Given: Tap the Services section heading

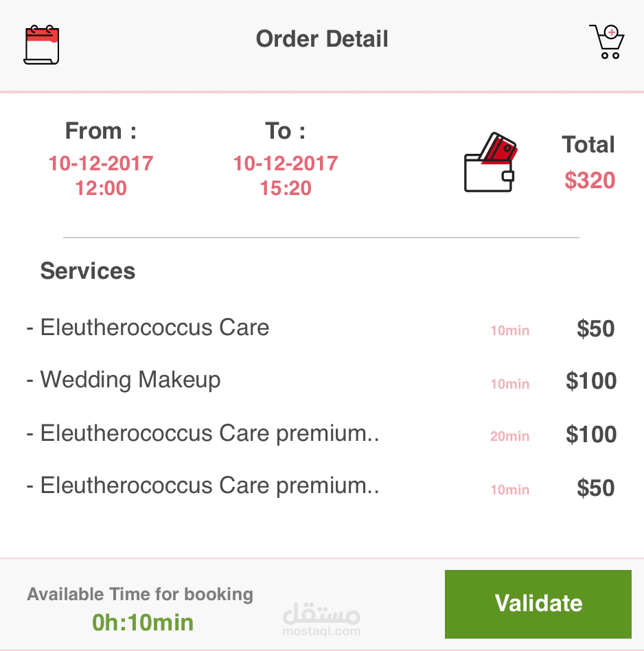Looking at the screenshot, I should [88, 271].
